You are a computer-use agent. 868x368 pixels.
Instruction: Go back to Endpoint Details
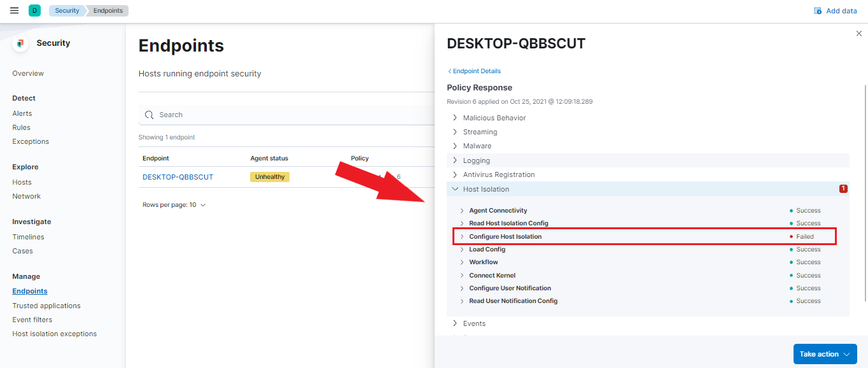(x=474, y=71)
